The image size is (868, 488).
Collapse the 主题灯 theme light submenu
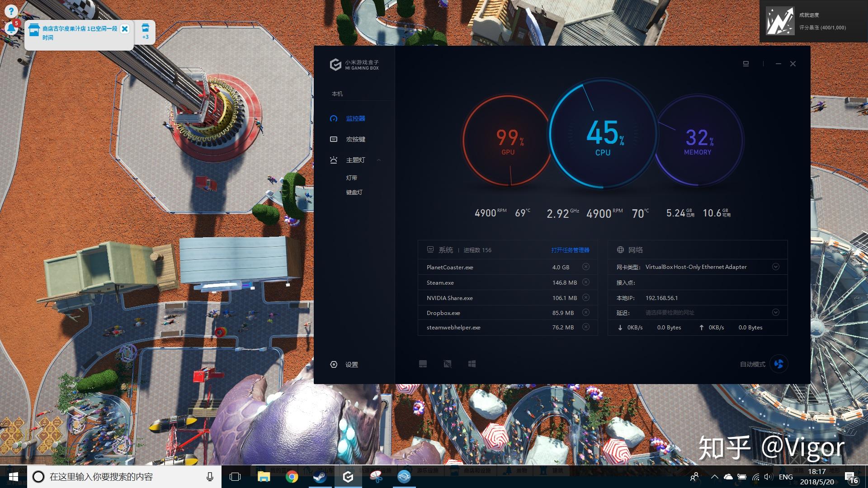379,160
